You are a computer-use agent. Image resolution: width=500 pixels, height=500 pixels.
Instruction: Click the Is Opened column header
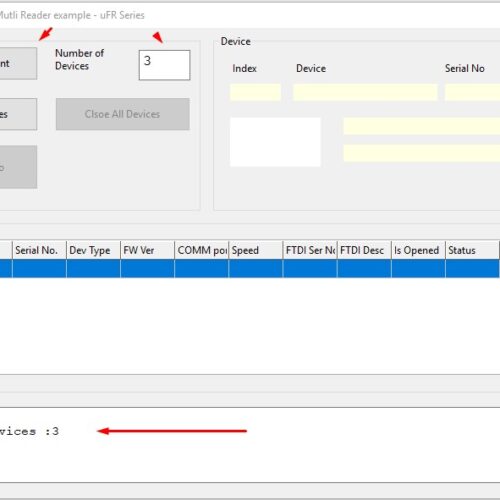click(418, 250)
